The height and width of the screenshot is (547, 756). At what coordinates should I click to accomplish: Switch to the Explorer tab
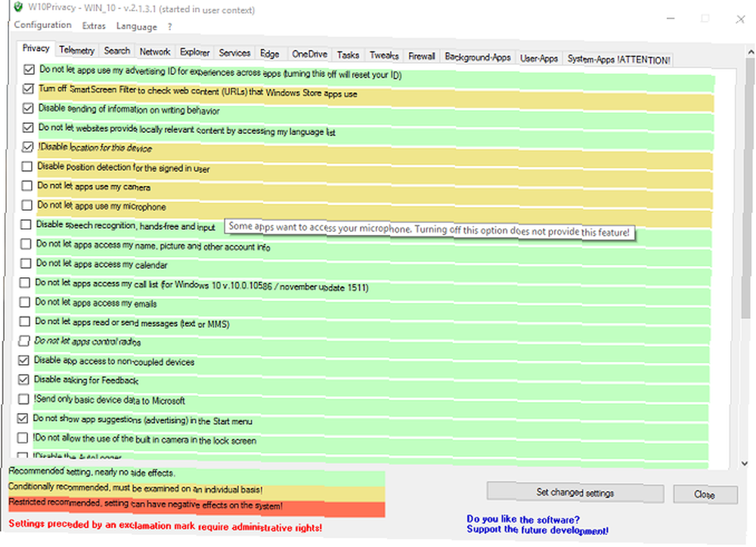(194, 52)
